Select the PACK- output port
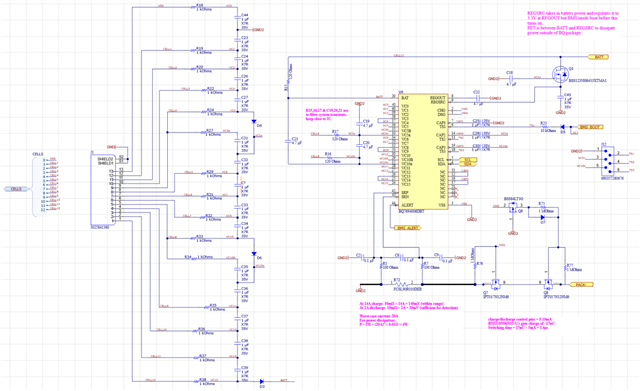The height and width of the screenshot is (391, 640). click(x=582, y=284)
